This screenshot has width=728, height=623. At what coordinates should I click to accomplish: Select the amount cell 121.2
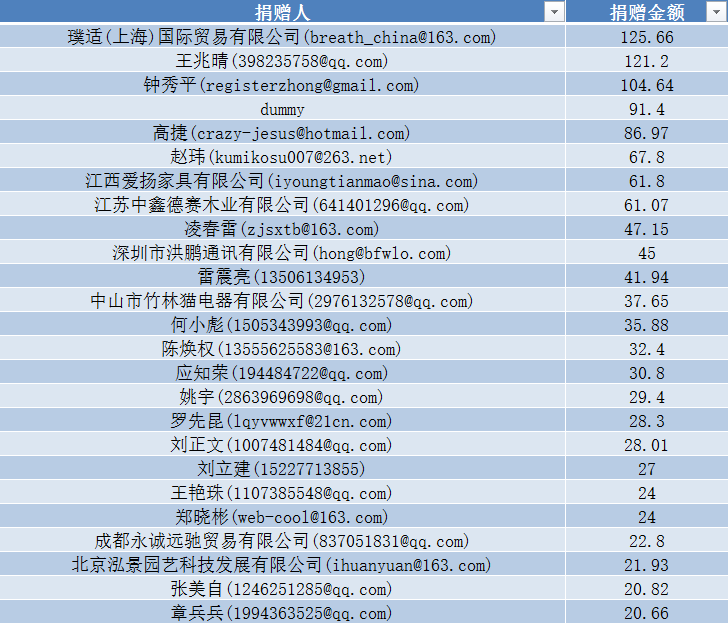point(647,60)
